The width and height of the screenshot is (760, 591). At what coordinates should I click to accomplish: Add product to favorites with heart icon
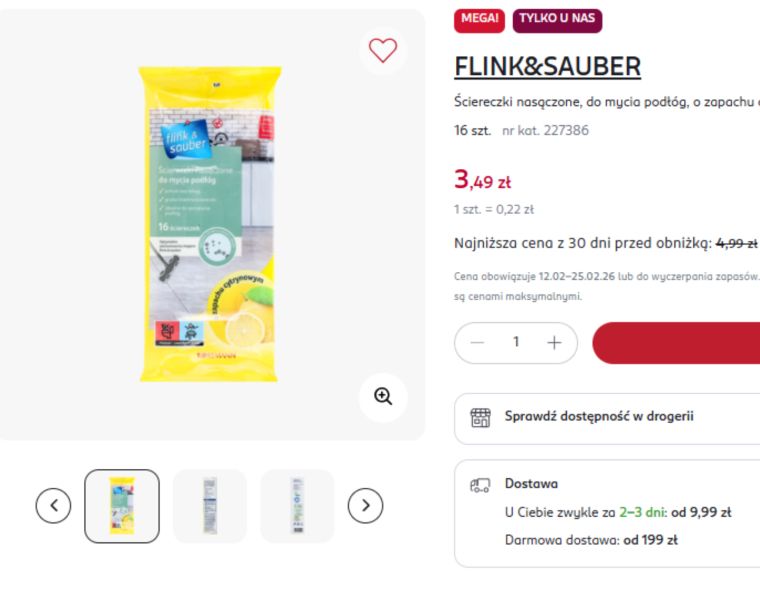382,50
